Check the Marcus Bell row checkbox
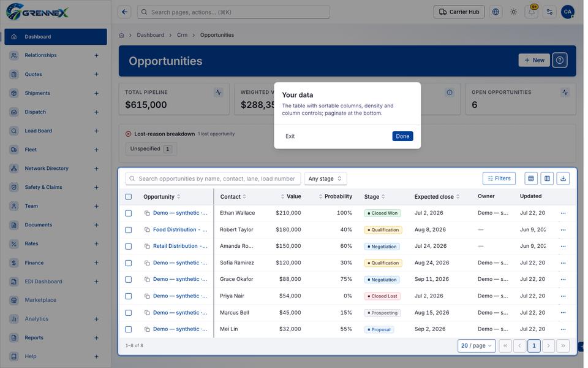The width and height of the screenshot is (588, 368). pyautogui.click(x=129, y=313)
